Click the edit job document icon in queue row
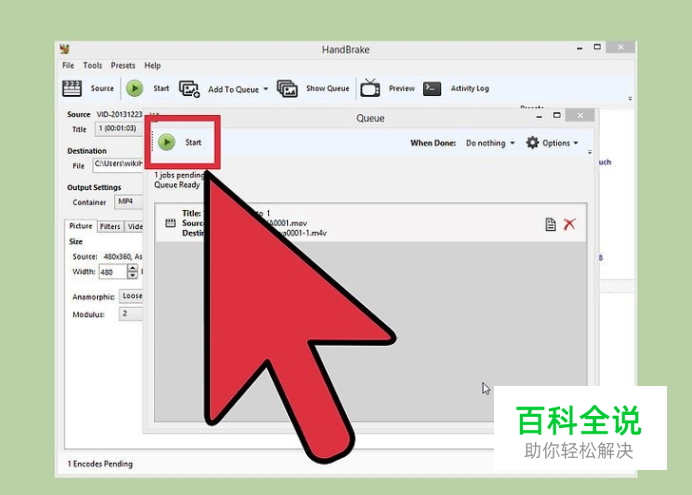The width and height of the screenshot is (692, 495). [x=550, y=225]
